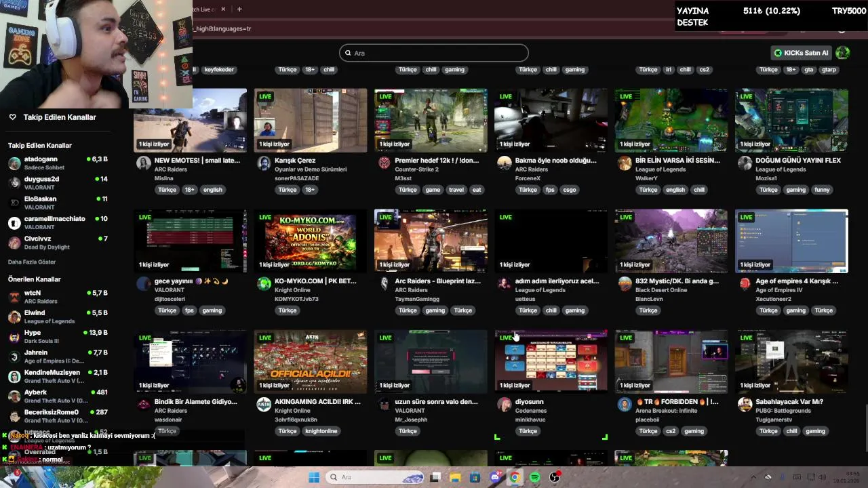The width and height of the screenshot is (868, 488).
Task: Select the knightonline tag
Action: tap(321, 431)
